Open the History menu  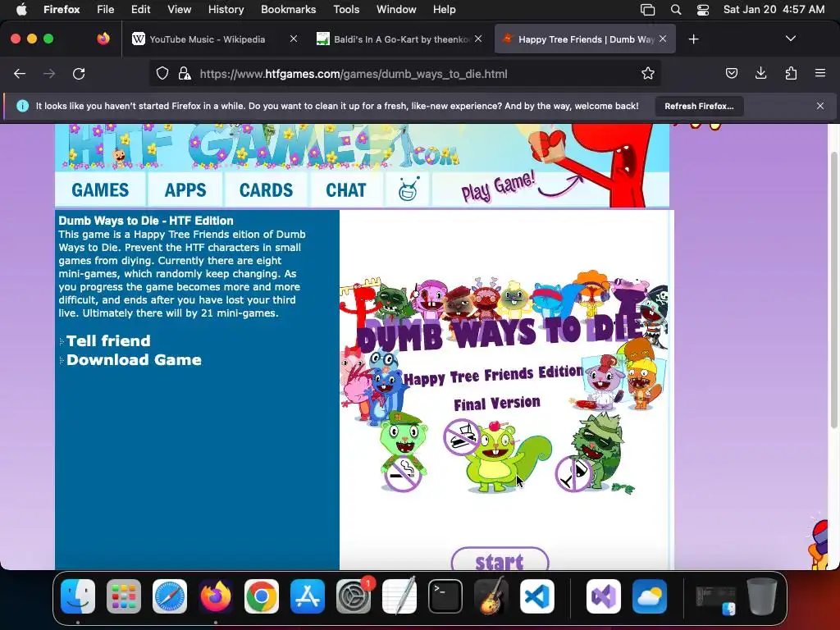pyautogui.click(x=226, y=10)
